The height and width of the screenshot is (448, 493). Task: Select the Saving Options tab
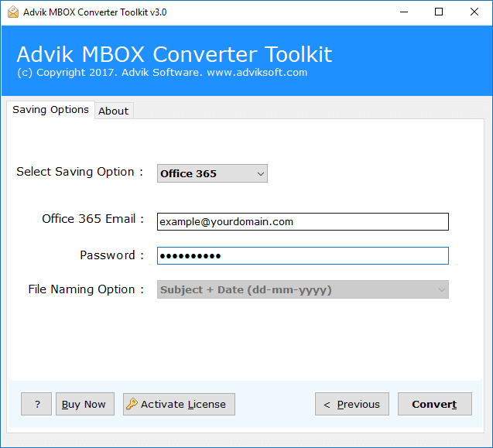[50, 109]
